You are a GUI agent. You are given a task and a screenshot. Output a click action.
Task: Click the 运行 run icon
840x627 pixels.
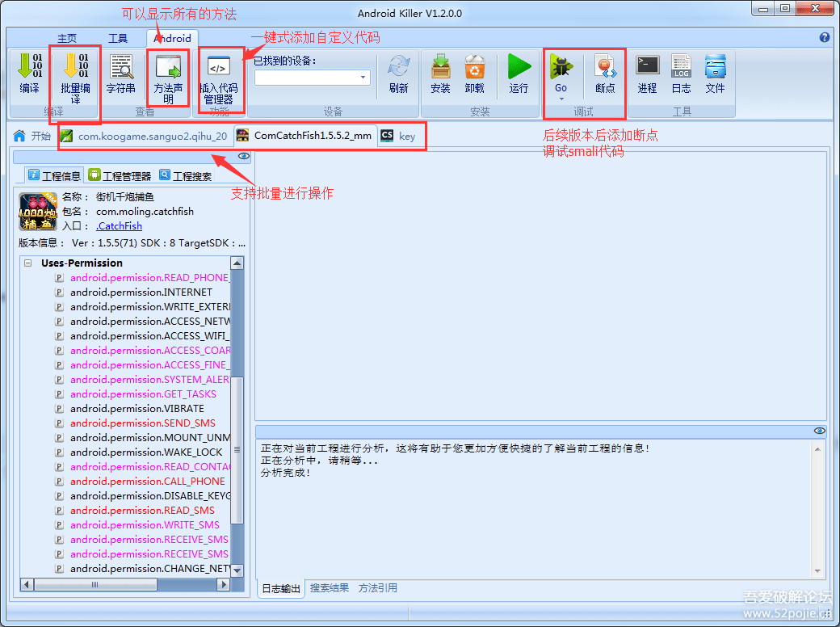519,74
